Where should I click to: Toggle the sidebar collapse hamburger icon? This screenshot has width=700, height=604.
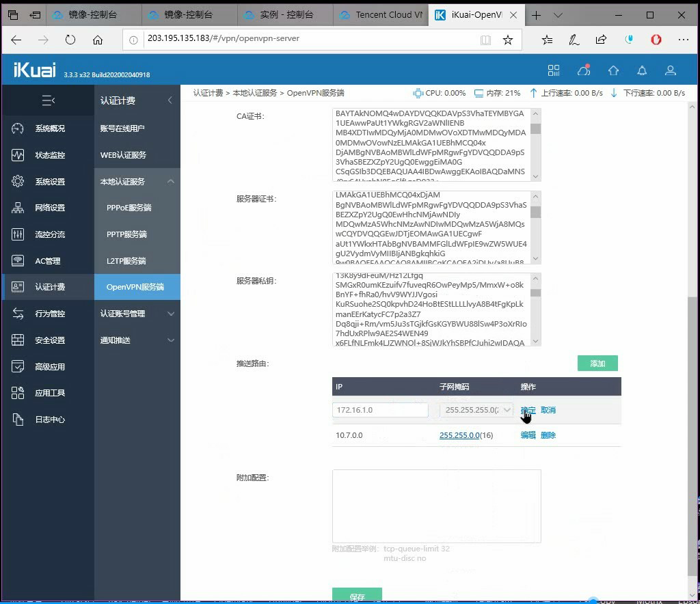click(x=48, y=100)
